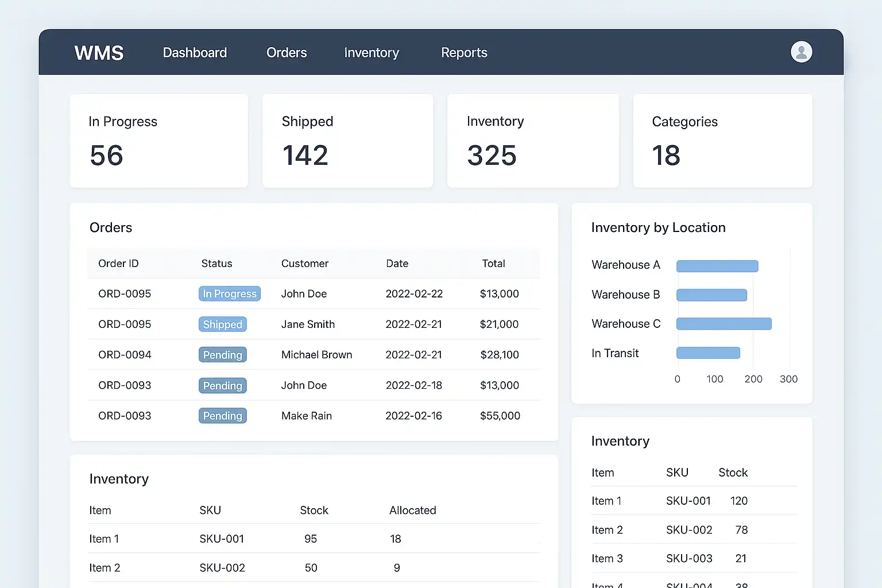Select the Shipped summary card showing 142

click(x=347, y=141)
